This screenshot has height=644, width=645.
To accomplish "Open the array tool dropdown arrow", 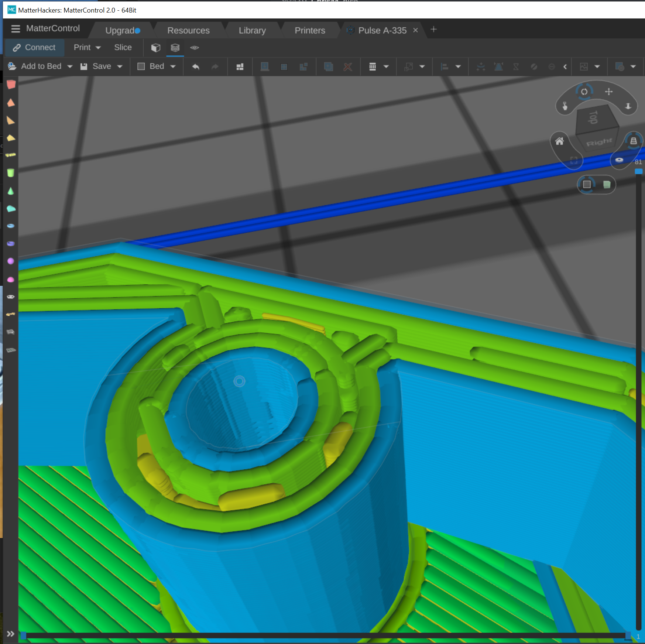I will click(386, 66).
